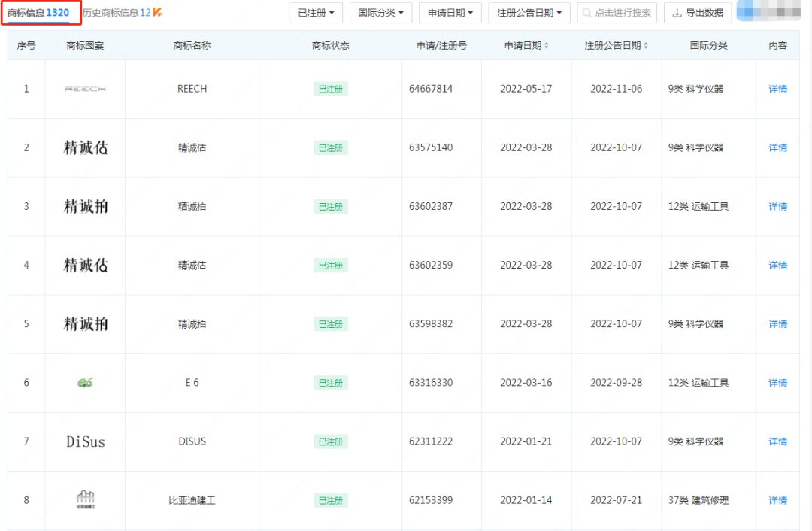
Task: Open 详情 link for REECH row
Action: tap(777, 89)
